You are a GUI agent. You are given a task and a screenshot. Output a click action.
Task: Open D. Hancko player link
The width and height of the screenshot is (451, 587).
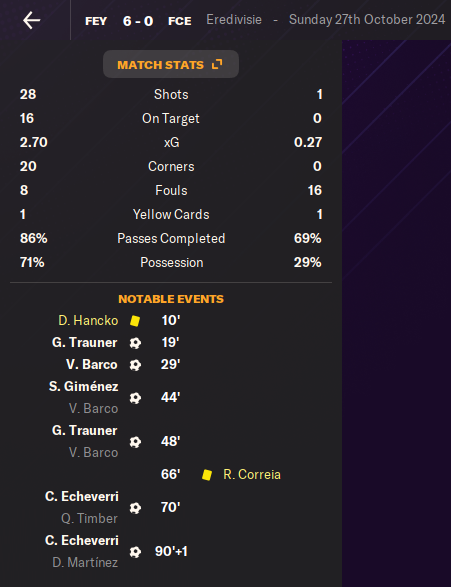[x=88, y=320]
